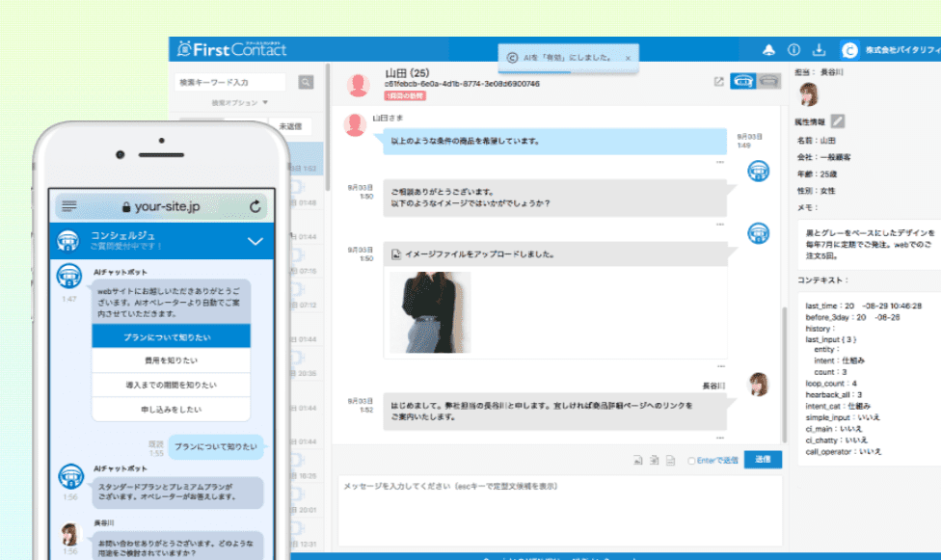Open phone browser hamburger menu
This screenshot has width=941, height=560.
point(69,206)
